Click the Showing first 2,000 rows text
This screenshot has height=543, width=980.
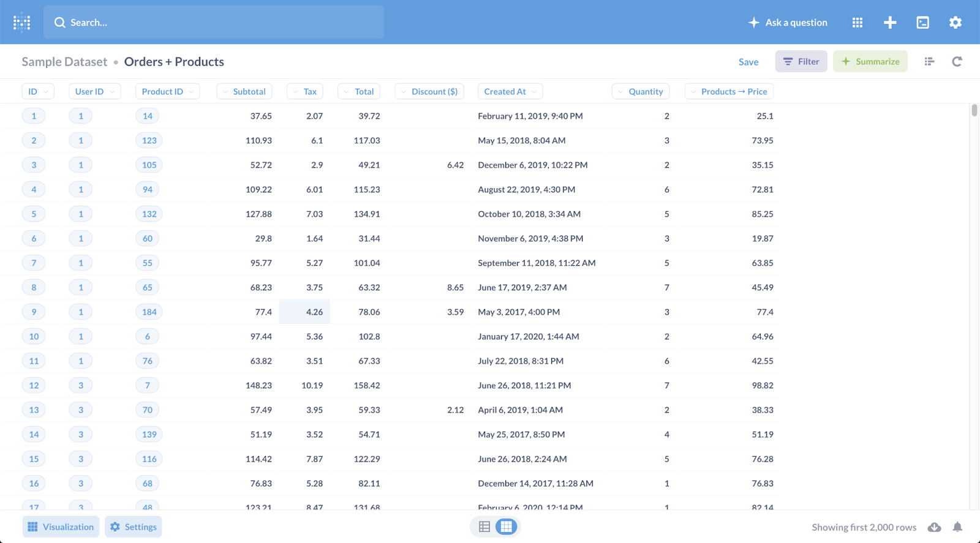864,527
